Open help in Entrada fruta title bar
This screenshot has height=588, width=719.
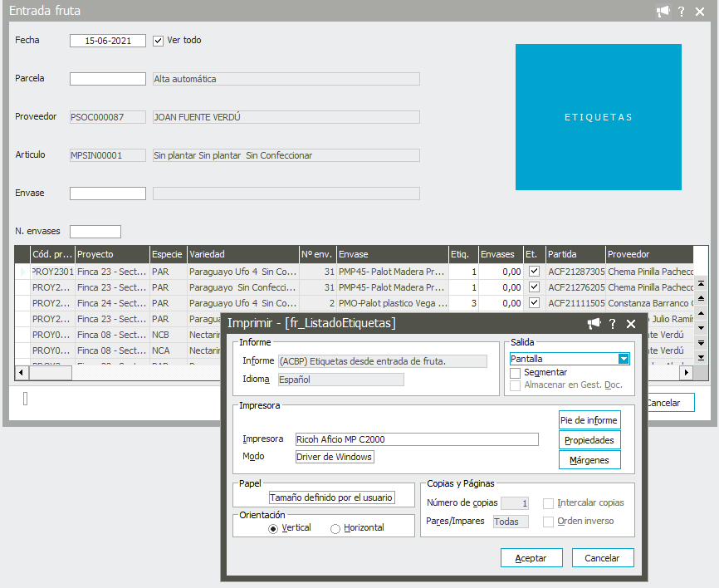681,11
